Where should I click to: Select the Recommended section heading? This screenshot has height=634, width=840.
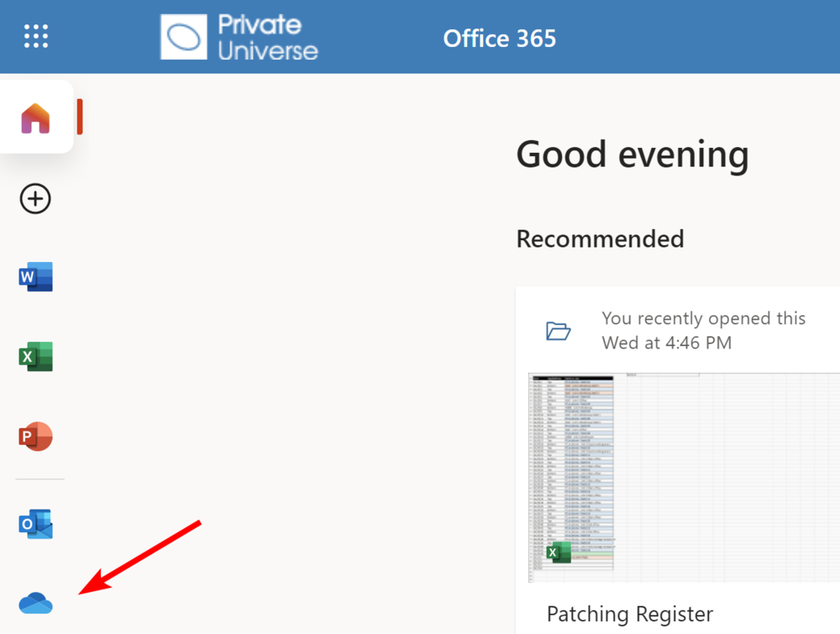pyautogui.click(x=600, y=239)
